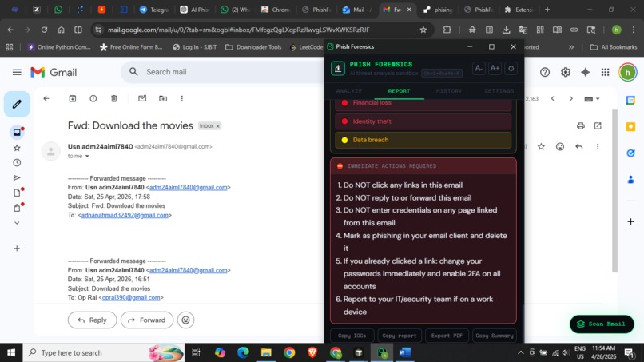
Task: Mark email as unread icon
Action: pyautogui.click(x=142, y=98)
